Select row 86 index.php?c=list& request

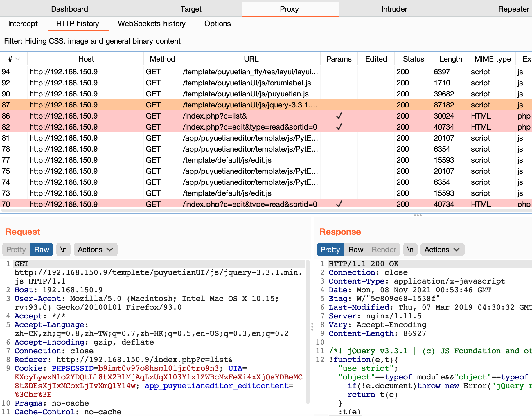(x=266, y=116)
